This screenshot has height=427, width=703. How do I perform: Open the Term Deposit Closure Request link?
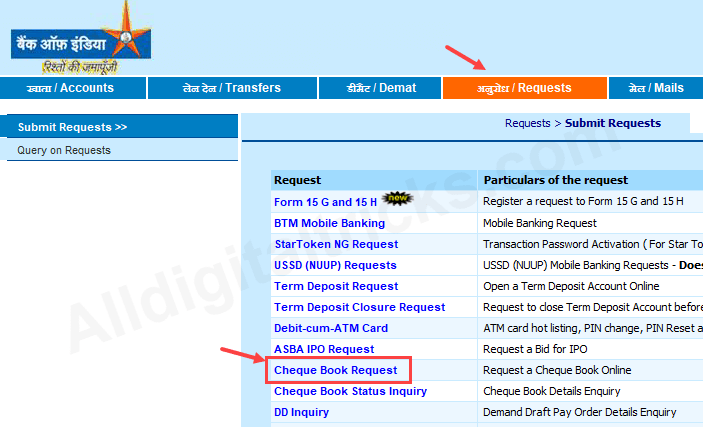point(360,307)
